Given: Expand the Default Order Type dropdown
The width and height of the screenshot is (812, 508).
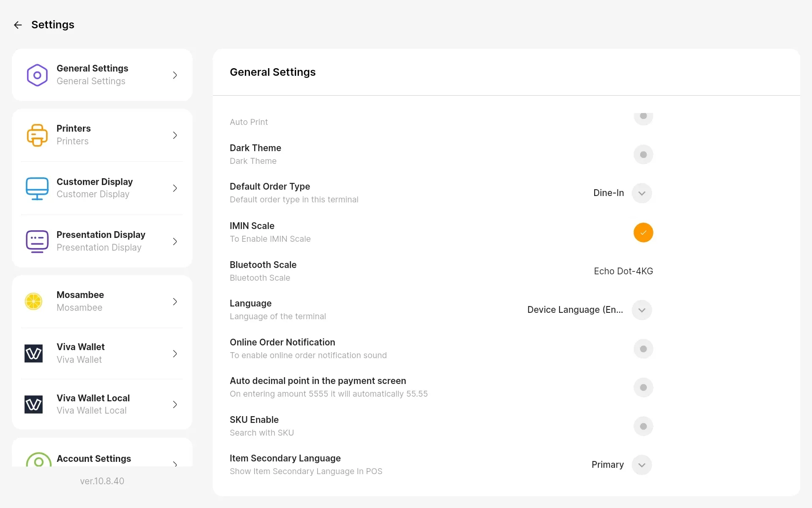Looking at the screenshot, I should coord(642,193).
